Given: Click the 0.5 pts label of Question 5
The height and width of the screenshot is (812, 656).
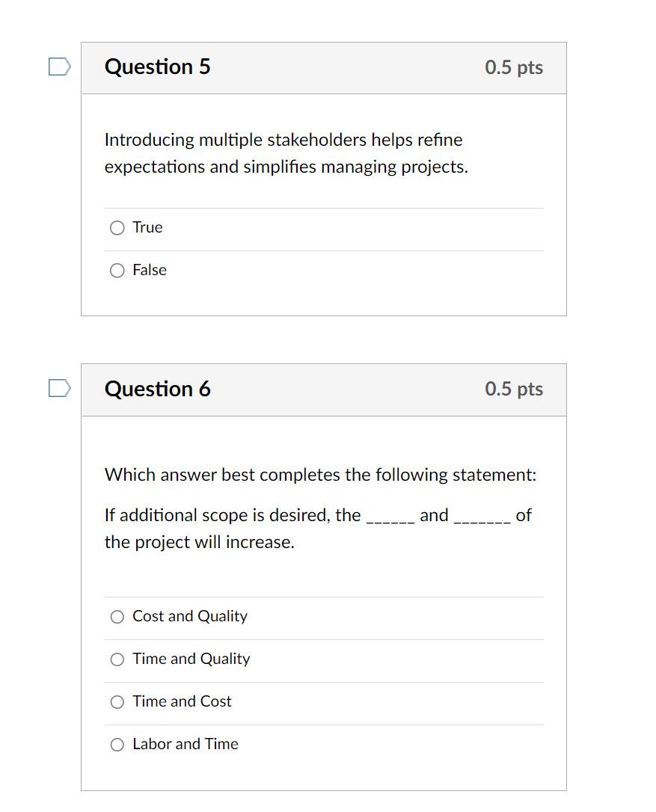Looking at the screenshot, I should click(x=514, y=67).
